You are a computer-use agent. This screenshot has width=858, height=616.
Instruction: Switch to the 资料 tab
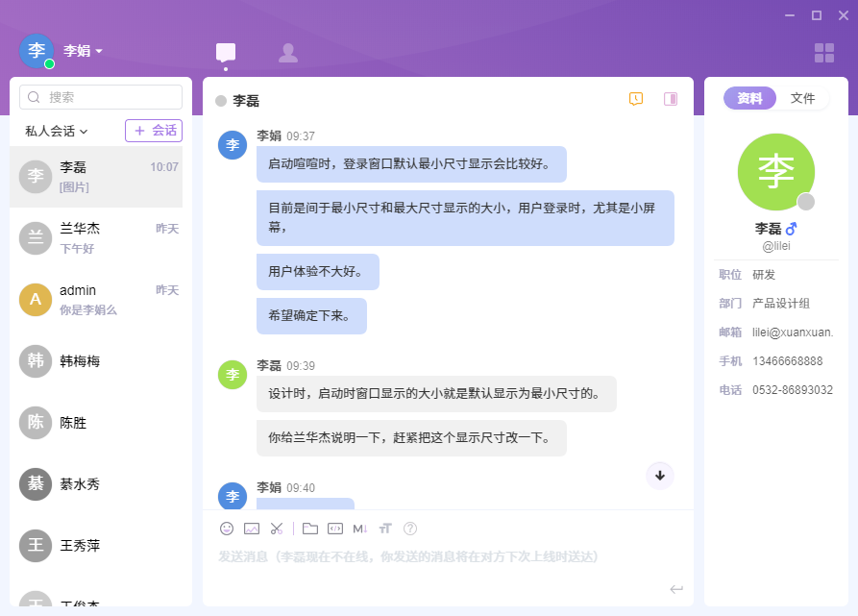pos(749,98)
